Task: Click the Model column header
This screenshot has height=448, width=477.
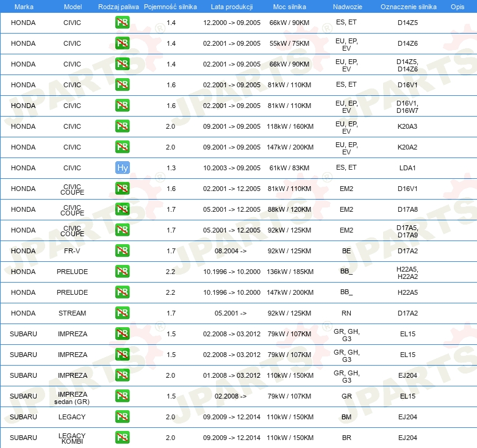Action: [x=73, y=7]
